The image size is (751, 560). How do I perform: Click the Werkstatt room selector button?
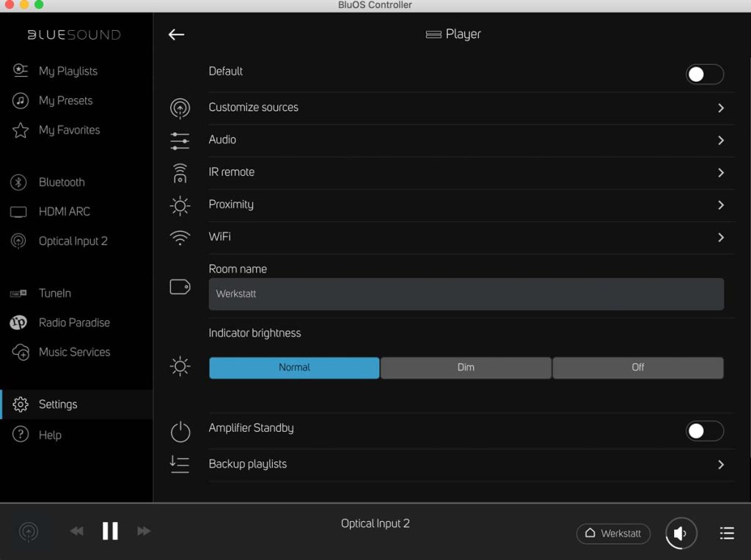[613, 534]
